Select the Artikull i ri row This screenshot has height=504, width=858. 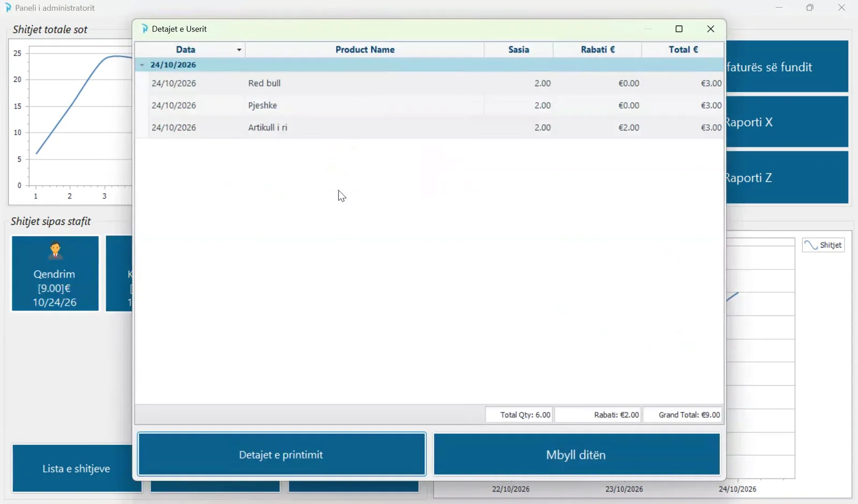[437, 128]
